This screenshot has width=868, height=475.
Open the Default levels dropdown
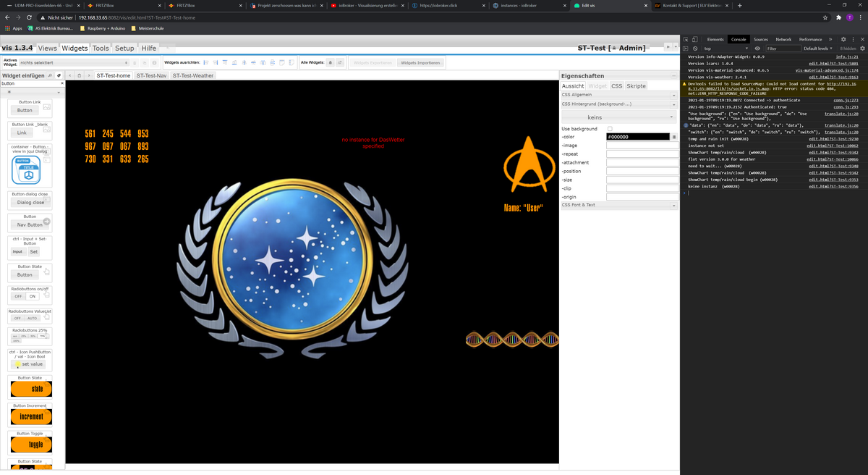click(817, 49)
